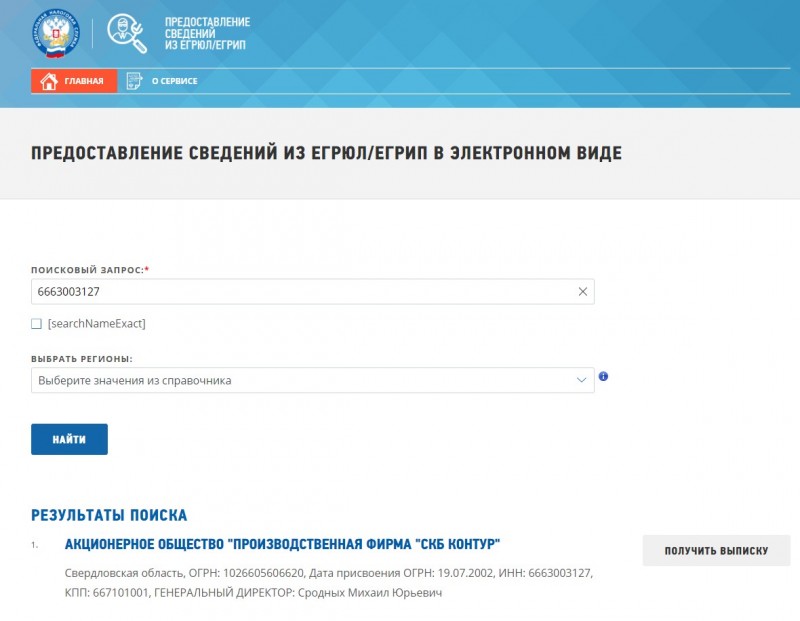Open the Главная menu tab
This screenshot has width=800, height=621.
[x=74, y=81]
